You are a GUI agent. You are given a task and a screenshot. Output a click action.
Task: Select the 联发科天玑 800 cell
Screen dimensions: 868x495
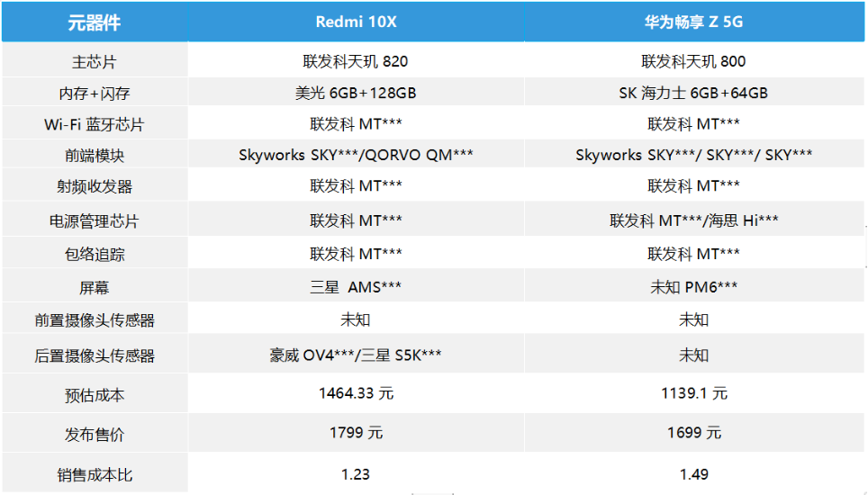pos(693,62)
